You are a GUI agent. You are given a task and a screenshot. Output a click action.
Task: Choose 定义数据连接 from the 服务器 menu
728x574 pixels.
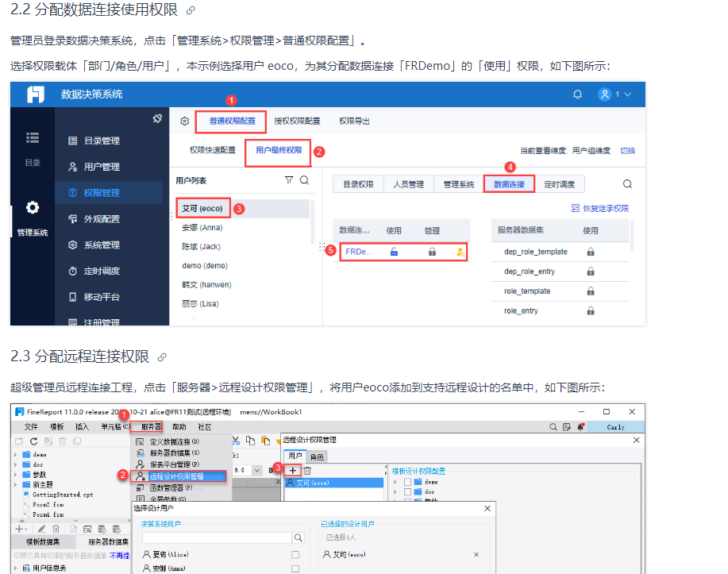coord(174,441)
